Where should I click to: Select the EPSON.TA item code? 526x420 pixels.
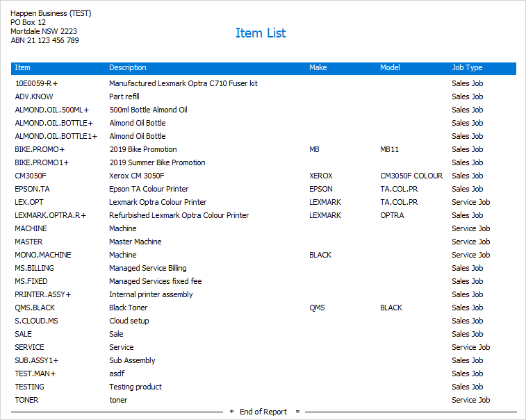coord(32,189)
